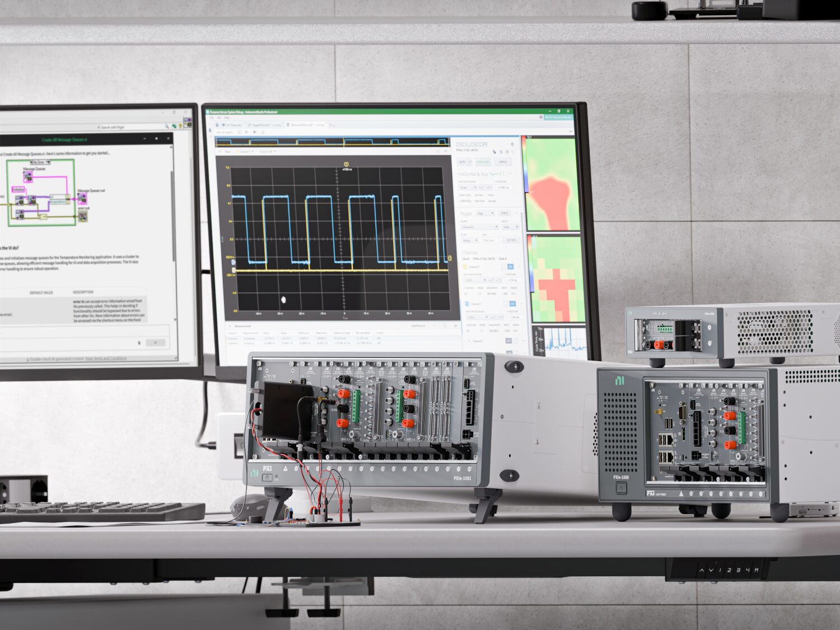This screenshot has width=840, height=630.
Task: Expand the AUTO button dropdown arrow
Action: 470,162
